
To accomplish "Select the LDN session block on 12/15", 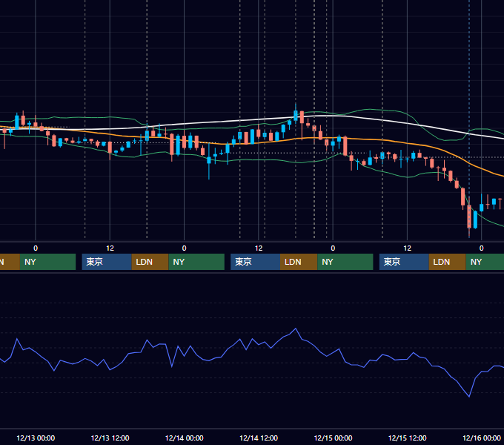I will point(448,262).
